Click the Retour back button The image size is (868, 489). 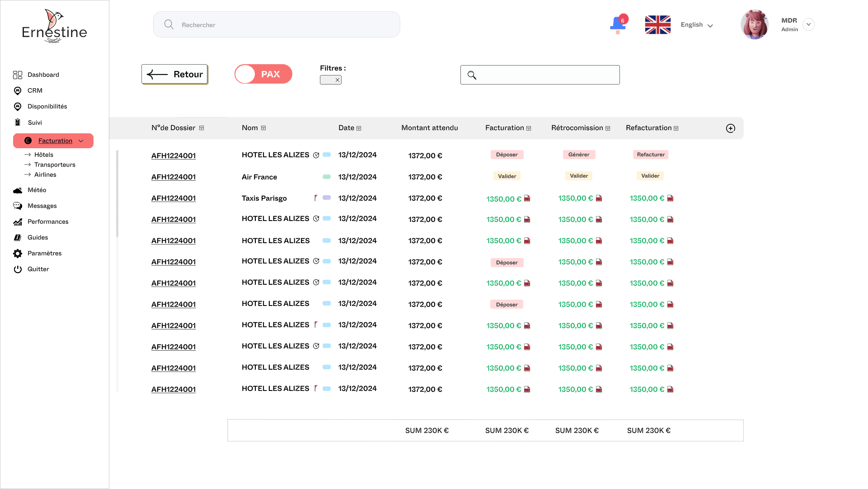click(175, 74)
